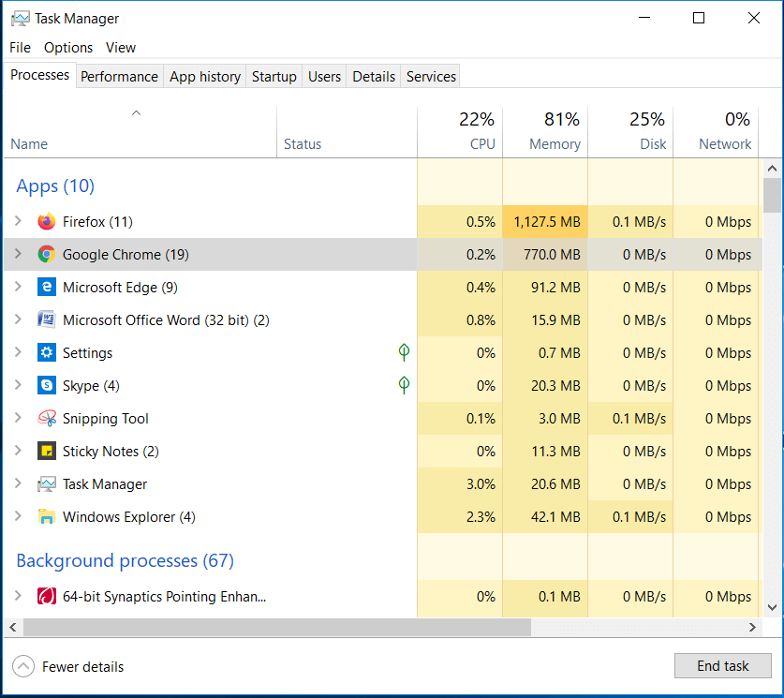
Task: Select the Microsoft Edge icon
Action: (x=47, y=287)
